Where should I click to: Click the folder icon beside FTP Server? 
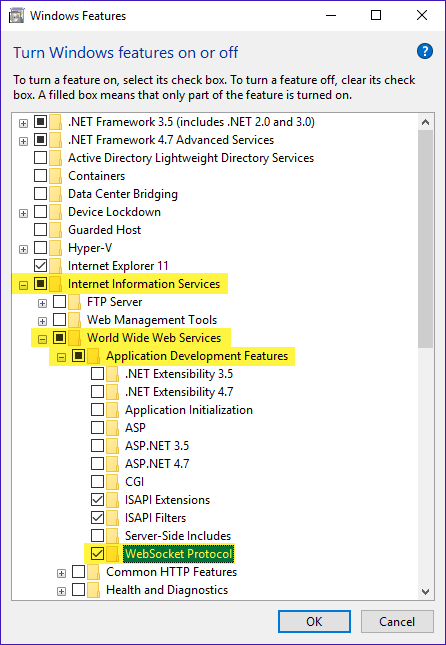[x=74, y=302]
